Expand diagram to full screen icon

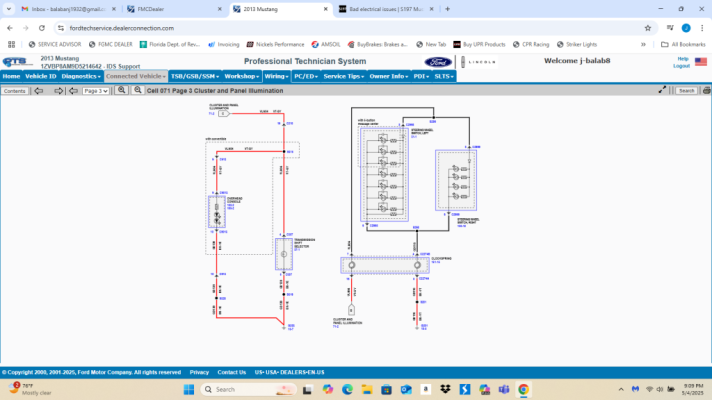[x=662, y=90]
